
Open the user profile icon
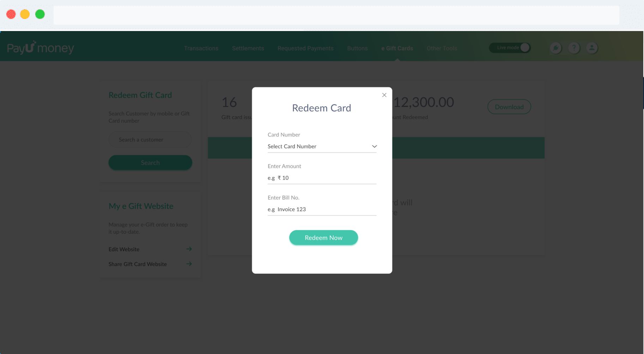click(592, 48)
